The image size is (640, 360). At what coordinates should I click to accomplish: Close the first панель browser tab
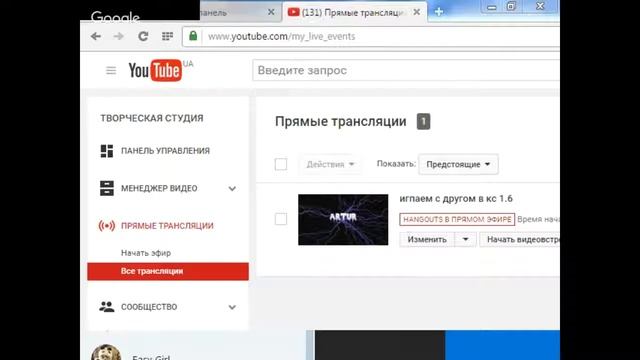coord(271,12)
